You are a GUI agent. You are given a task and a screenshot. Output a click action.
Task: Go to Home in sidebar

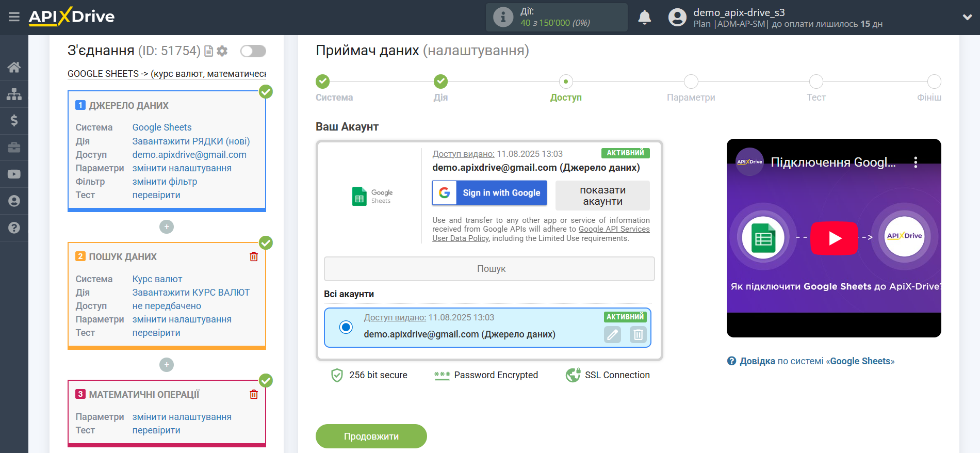pos(14,67)
